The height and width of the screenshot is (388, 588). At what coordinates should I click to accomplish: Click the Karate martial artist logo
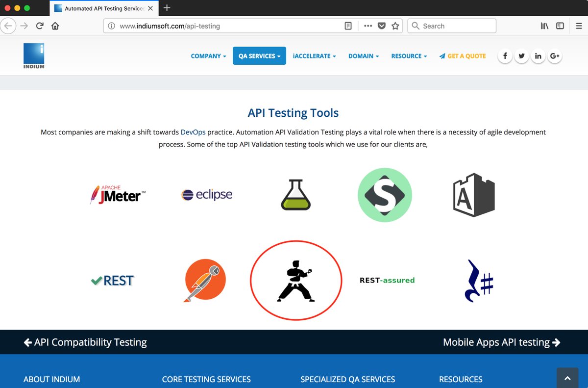point(296,281)
